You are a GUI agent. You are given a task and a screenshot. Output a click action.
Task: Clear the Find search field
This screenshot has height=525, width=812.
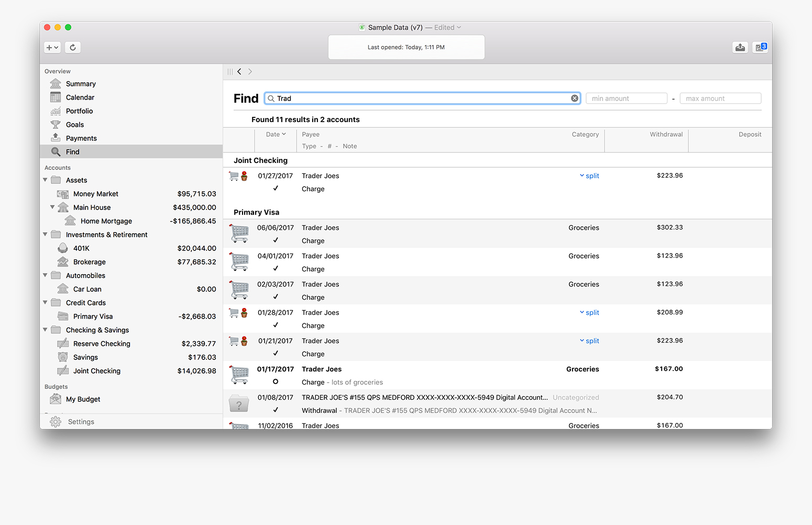[x=575, y=99]
